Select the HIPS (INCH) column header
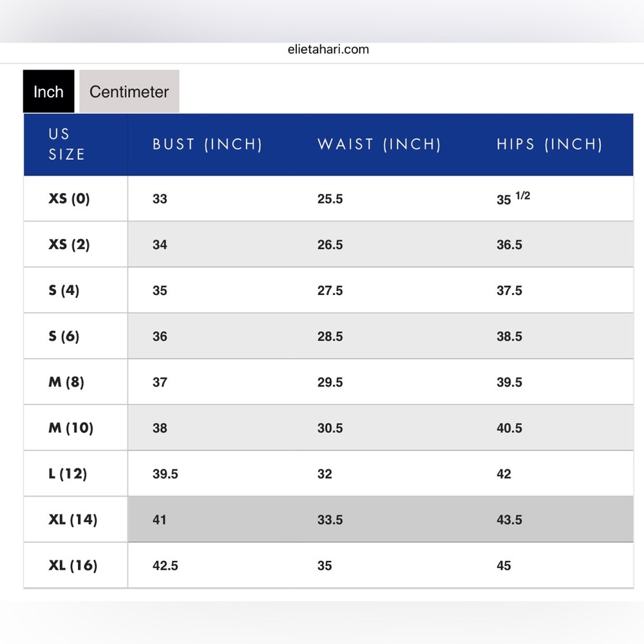The image size is (644, 644). [x=549, y=144]
